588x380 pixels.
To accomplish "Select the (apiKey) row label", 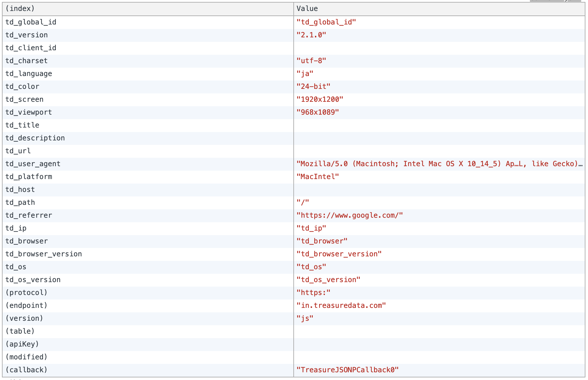I will click(22, 344).
